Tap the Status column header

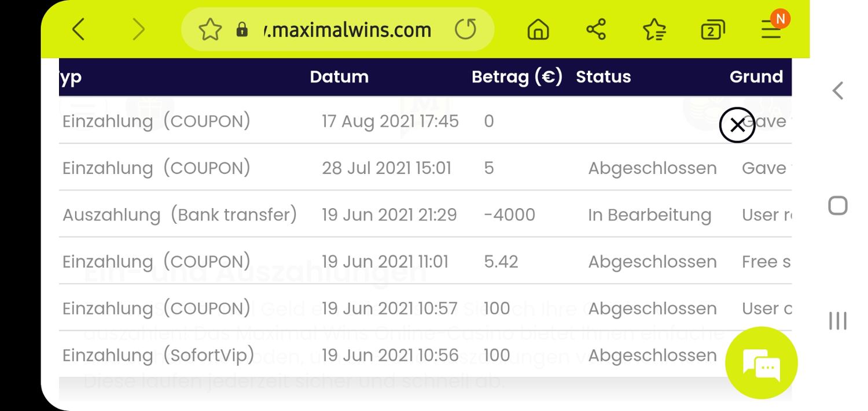point(603,77)
